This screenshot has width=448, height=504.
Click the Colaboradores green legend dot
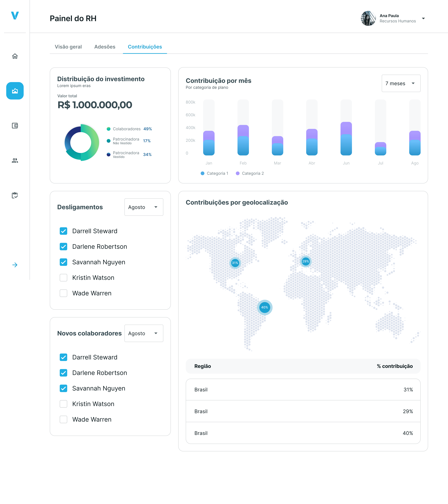pyautogui.click(x=109, y=129)
